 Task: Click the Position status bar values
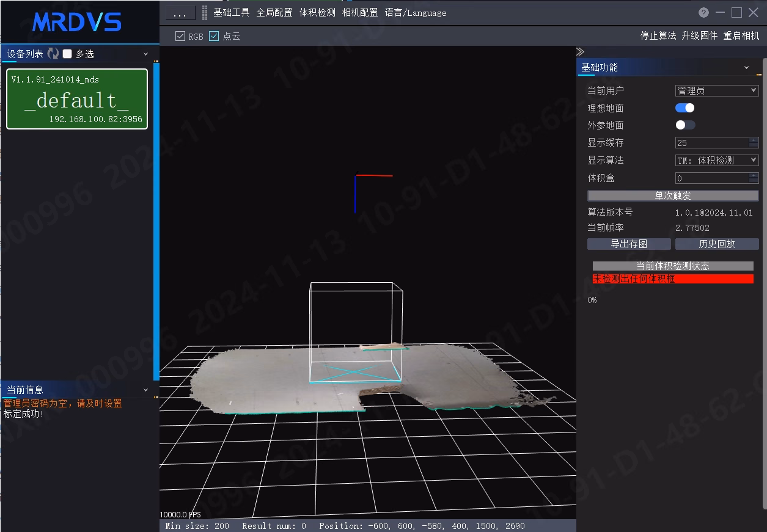click(x=422, y=526)
